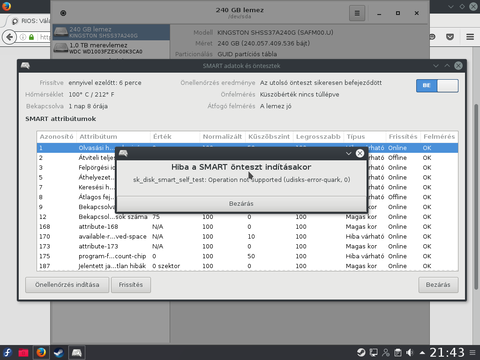Viewport: 480px width, 360px height.
Task: Click the Frissítés refresh button
Action: 131,285
